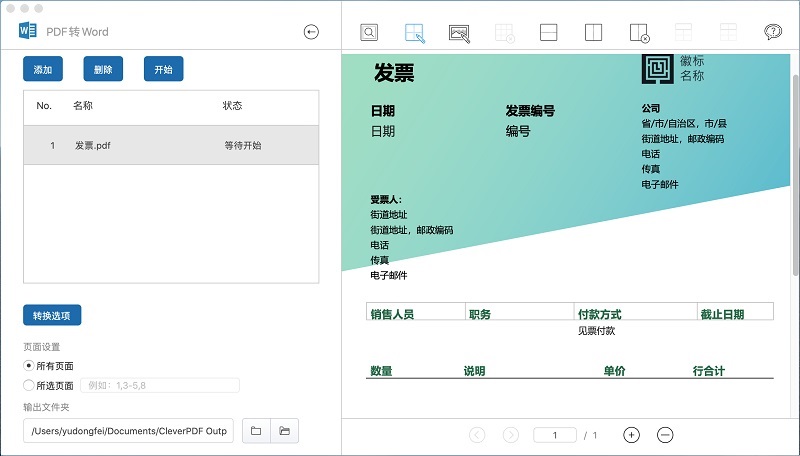This screenshot has height=456, width=800.
Task: Click the page number input field
Action: pos(556,435)
